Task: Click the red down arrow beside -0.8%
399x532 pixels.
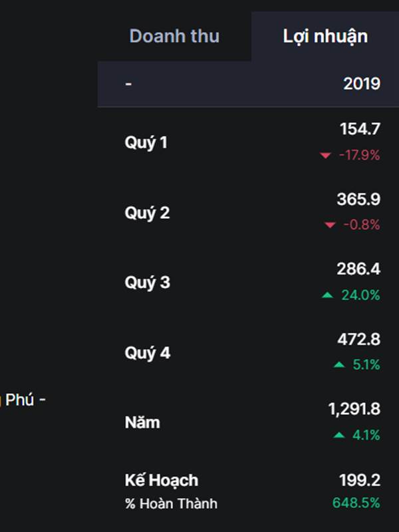Action: click(x=330, y=225)
